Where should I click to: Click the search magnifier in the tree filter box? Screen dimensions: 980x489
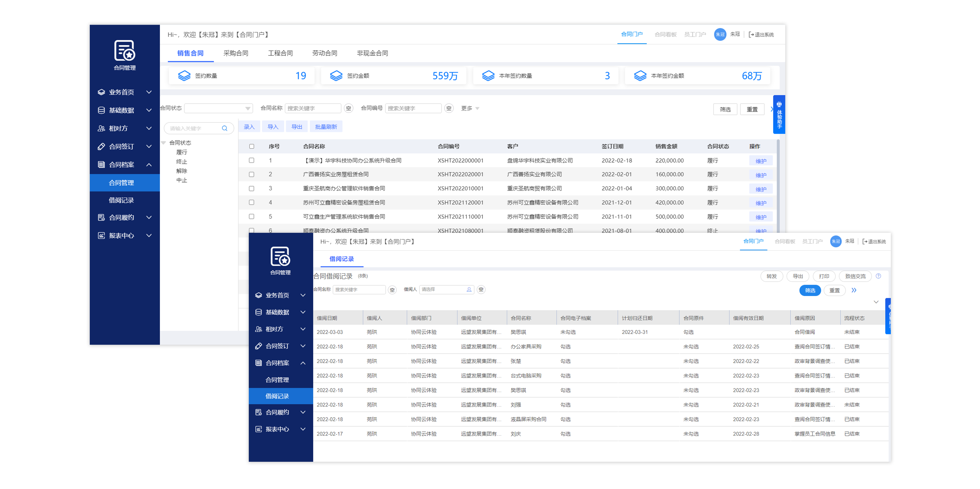tap(224, 128)
